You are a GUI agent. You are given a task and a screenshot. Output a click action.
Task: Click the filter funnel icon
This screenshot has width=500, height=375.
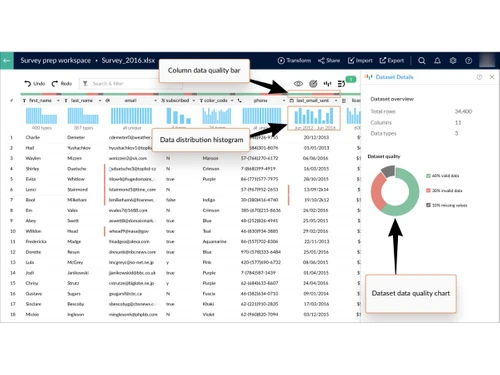click(x=85, y=83)
